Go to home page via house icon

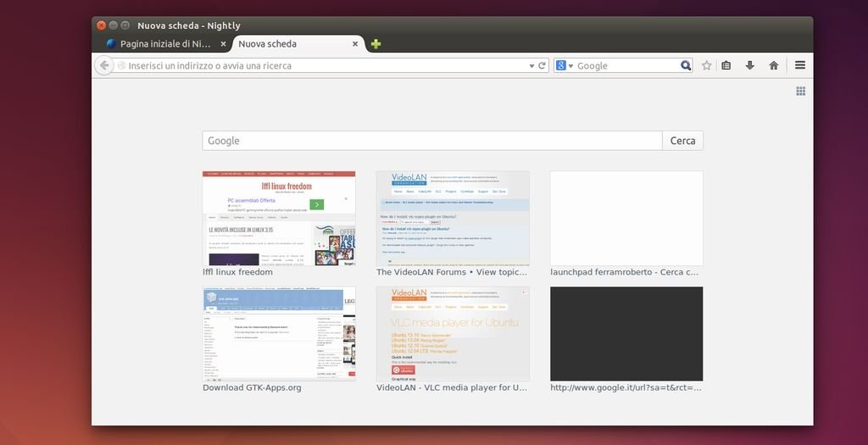774,65
